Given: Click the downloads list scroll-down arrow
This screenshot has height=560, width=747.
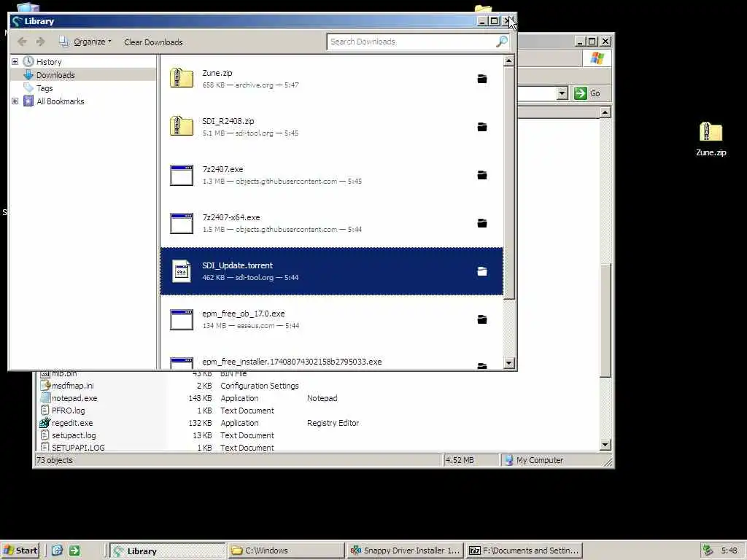Looking at the screenshot, I should (508, 363).
